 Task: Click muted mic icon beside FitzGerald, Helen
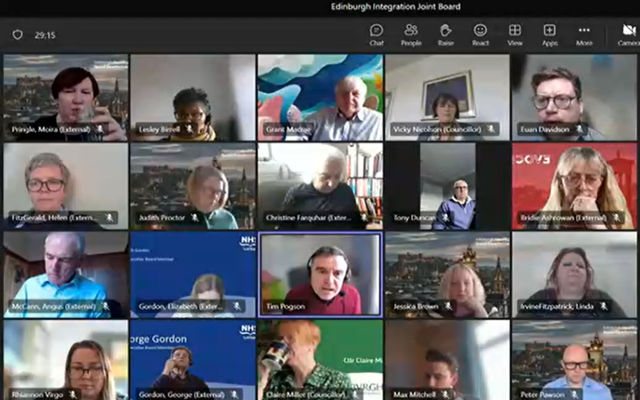click(x=109, y=218)
